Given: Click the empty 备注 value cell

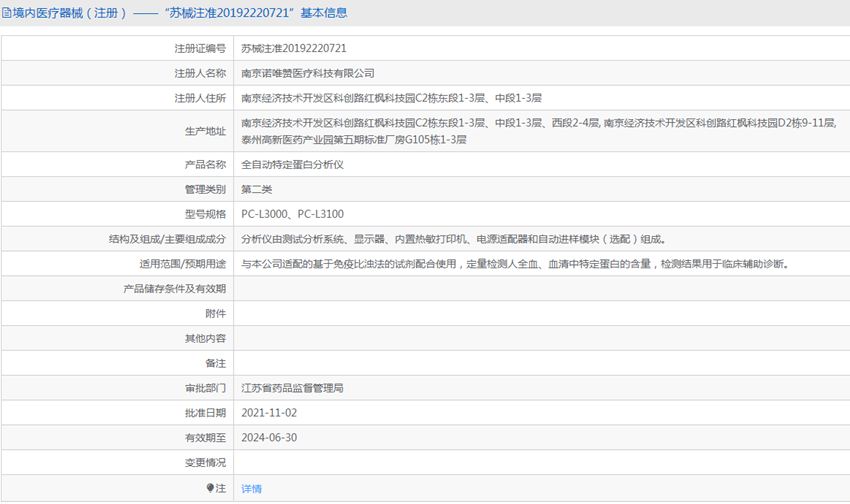Looking at the screenshot, I should pyautogui.click(x=540, y=363).
